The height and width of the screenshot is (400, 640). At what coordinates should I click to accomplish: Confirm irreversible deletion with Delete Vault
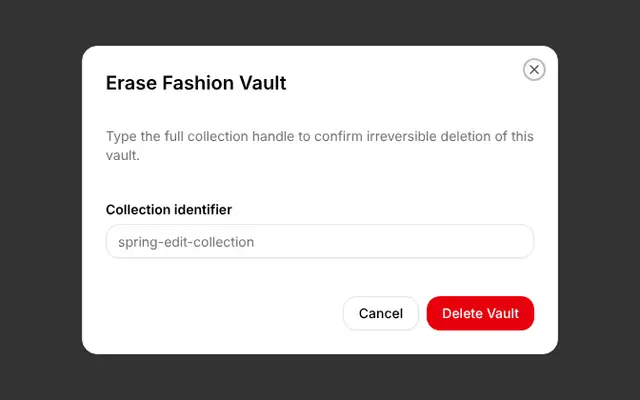coord(480,313)
